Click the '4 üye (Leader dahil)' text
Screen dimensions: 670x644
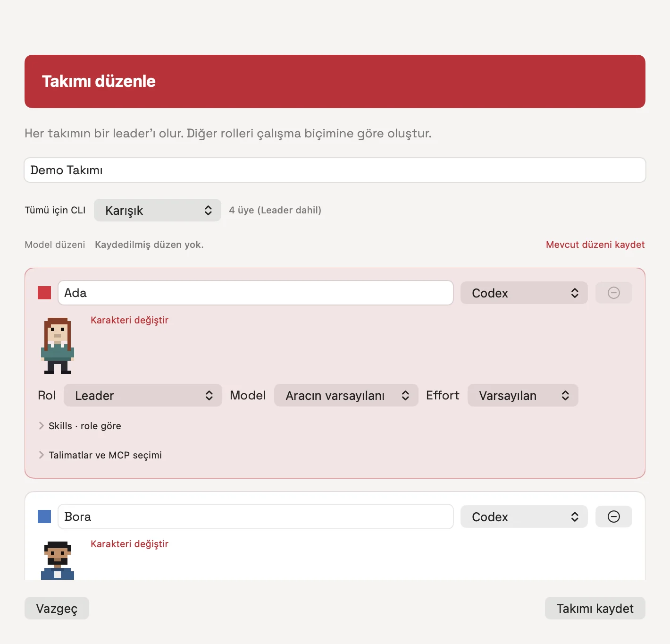(275, 210)
